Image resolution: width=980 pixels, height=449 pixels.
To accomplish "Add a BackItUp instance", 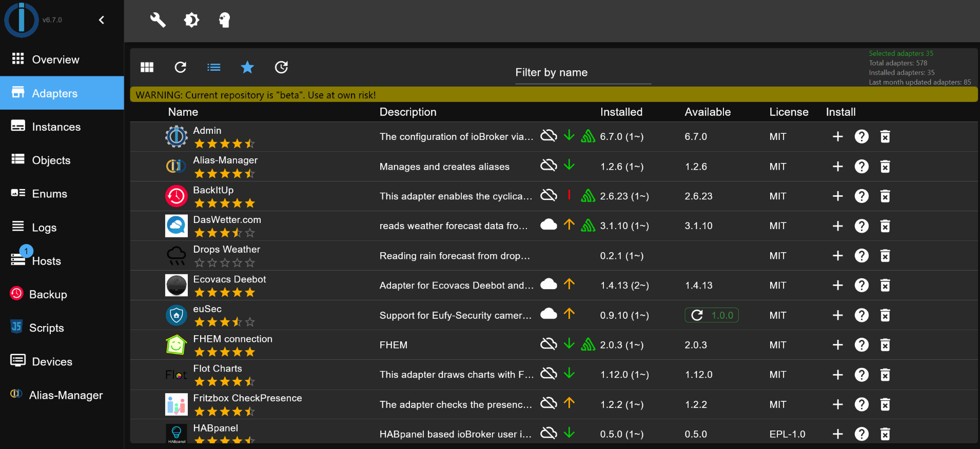I will pos(838,196).
